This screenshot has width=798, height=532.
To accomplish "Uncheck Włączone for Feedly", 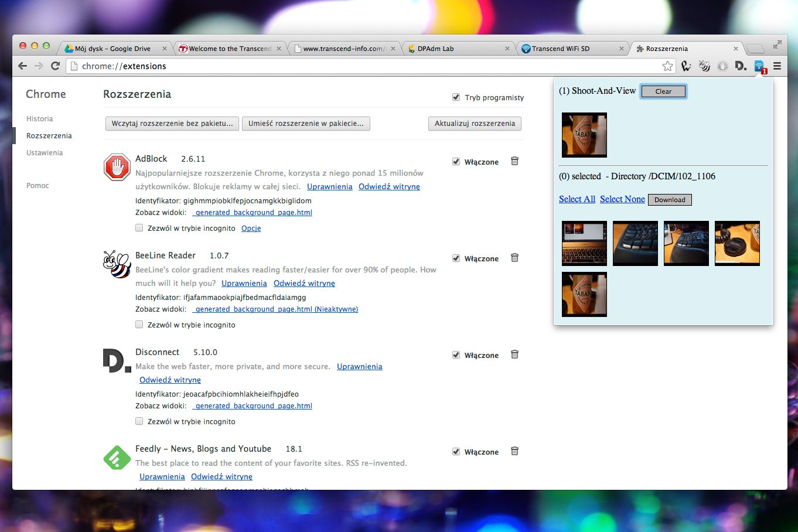I will (456, 452).
